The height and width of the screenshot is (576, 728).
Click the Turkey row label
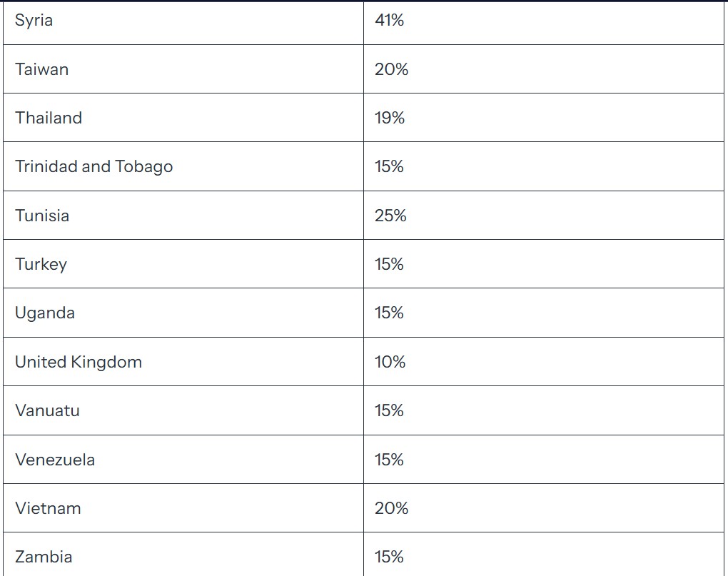pos(183,264)
